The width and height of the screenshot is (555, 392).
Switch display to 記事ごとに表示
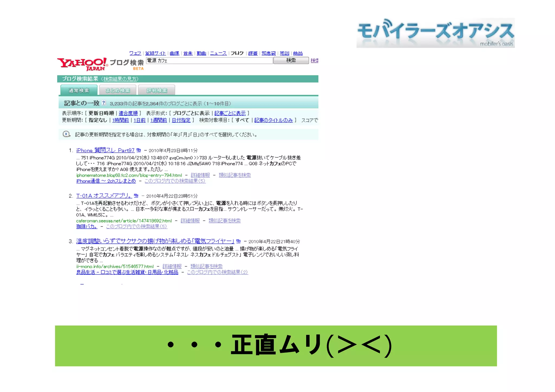[230, 113]
